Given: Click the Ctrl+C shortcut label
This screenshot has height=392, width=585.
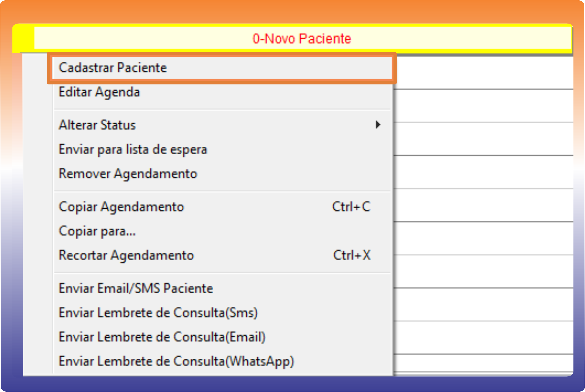Looking at the screenshot, I should [351, 207].
